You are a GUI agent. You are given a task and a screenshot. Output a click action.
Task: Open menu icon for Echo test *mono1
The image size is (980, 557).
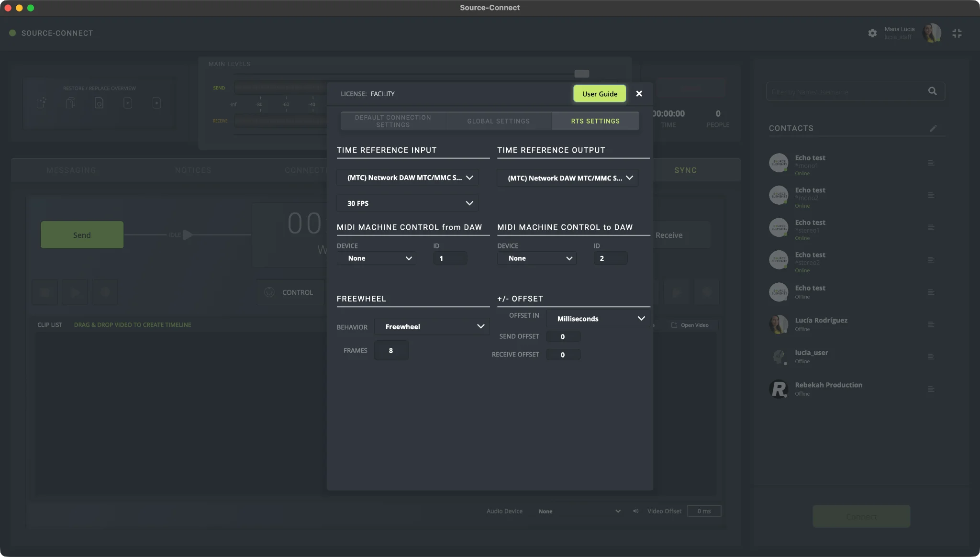tap(931, 163)
